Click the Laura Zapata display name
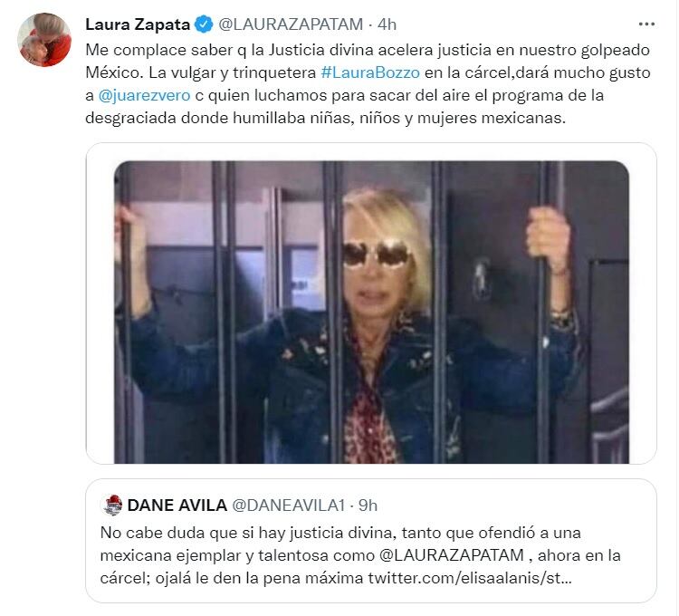 click(138, 24)
